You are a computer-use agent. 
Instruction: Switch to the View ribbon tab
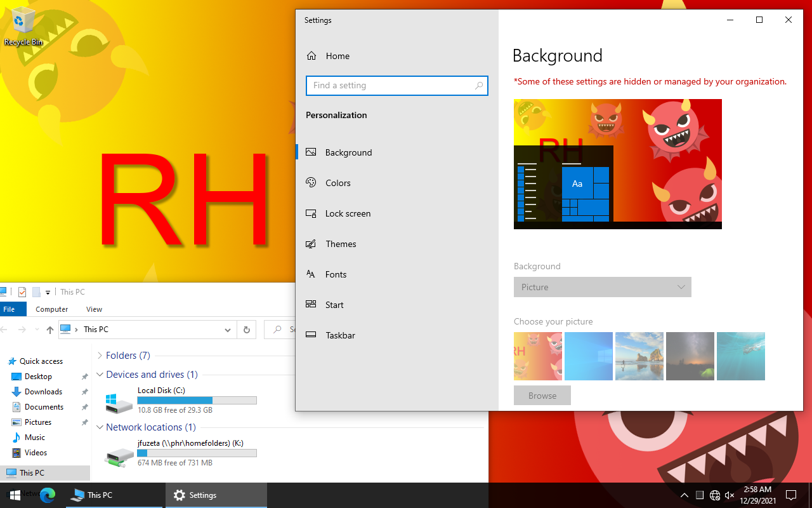(94, 309)
